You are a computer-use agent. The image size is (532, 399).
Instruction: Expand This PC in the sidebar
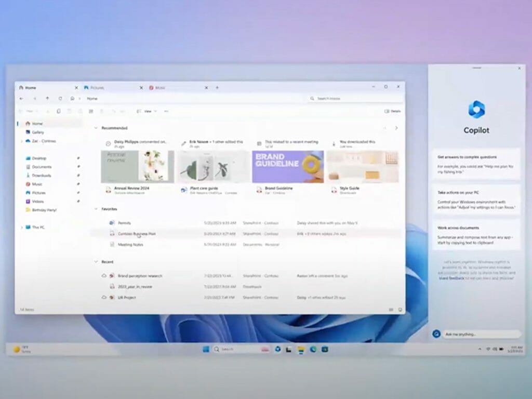click(x=22, y=228)
